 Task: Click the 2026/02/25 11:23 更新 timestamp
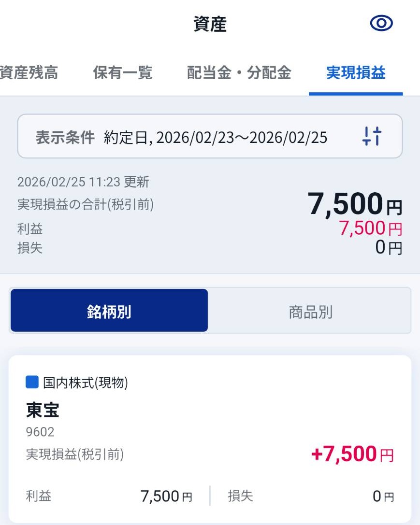point(83,182)
